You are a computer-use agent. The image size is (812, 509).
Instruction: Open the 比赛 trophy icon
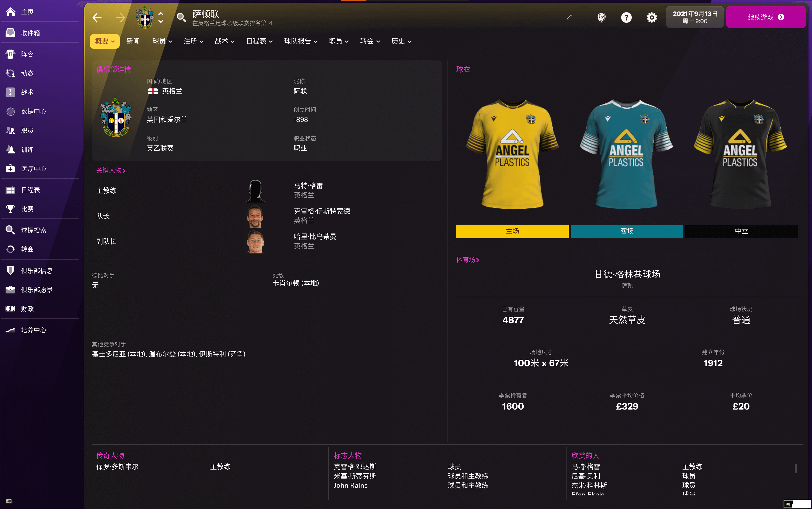pyautogui.click(x=10, y=209)
